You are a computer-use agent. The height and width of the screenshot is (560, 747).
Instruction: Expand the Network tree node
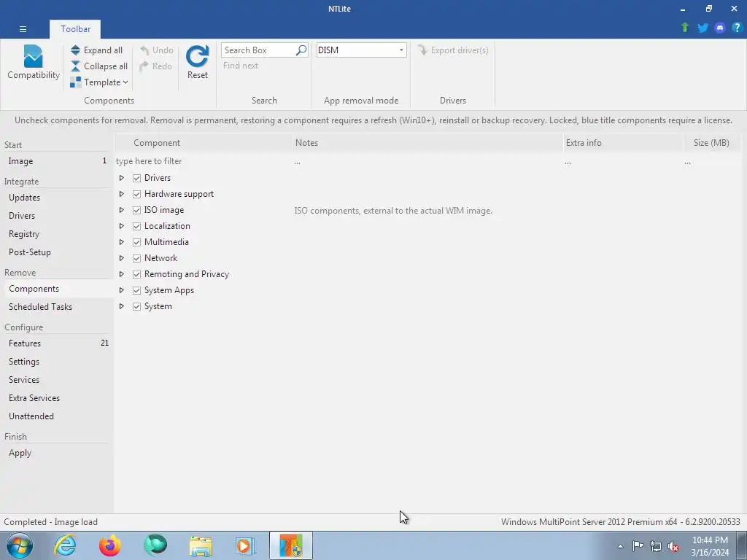coord(122,258)
